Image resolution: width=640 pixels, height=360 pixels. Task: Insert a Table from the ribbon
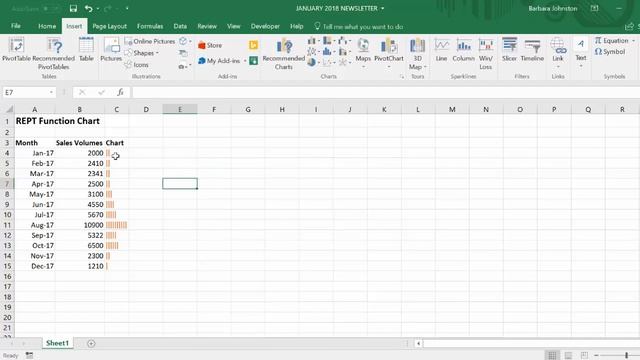[86, 50]
